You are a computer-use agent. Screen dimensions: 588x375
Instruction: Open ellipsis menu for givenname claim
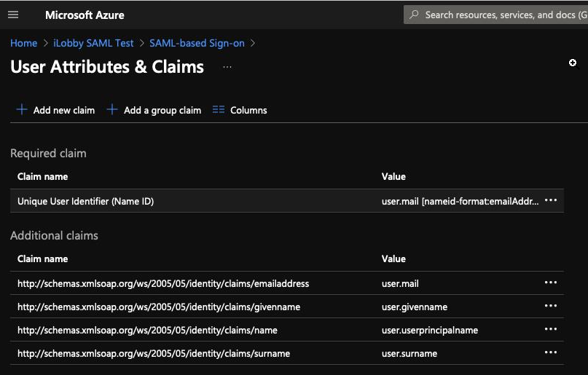pos(551,306)
